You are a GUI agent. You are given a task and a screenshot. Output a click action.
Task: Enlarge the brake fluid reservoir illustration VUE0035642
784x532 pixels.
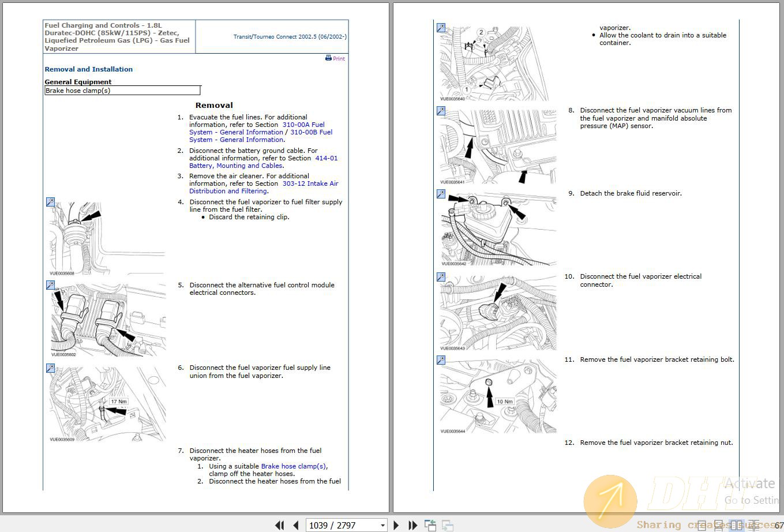point(441,194)
